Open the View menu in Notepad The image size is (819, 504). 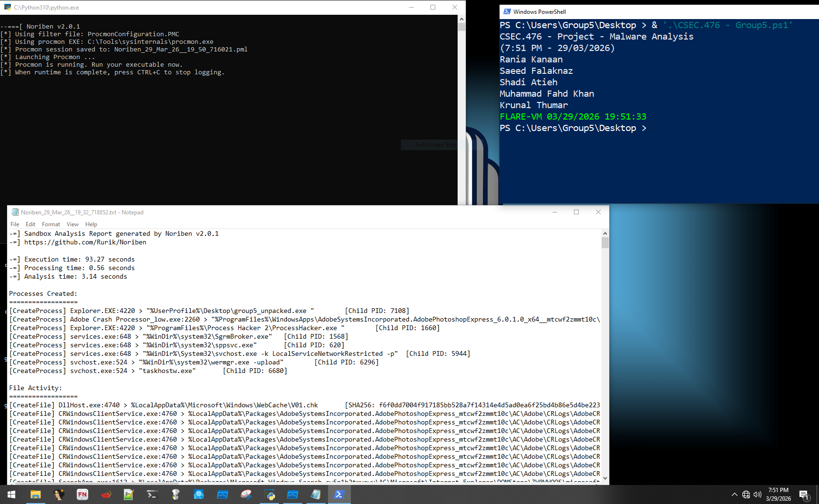coord(72,224)
